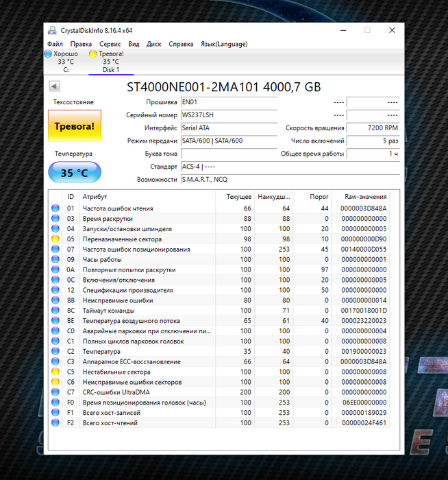The height and width of the screenshot is (480, 448).
Task: Open the Файл menu
Action: [55, 44]
